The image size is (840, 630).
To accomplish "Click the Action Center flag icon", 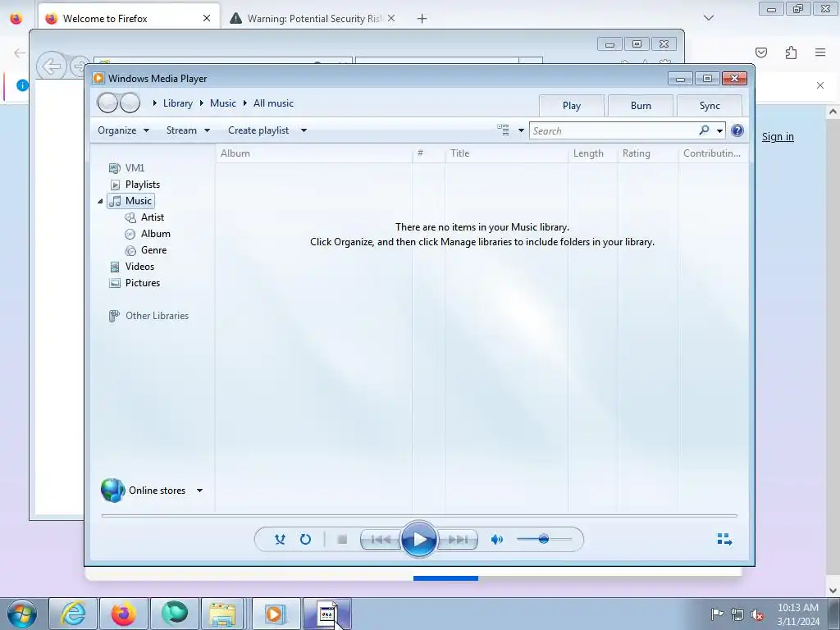I will [717, 614].
